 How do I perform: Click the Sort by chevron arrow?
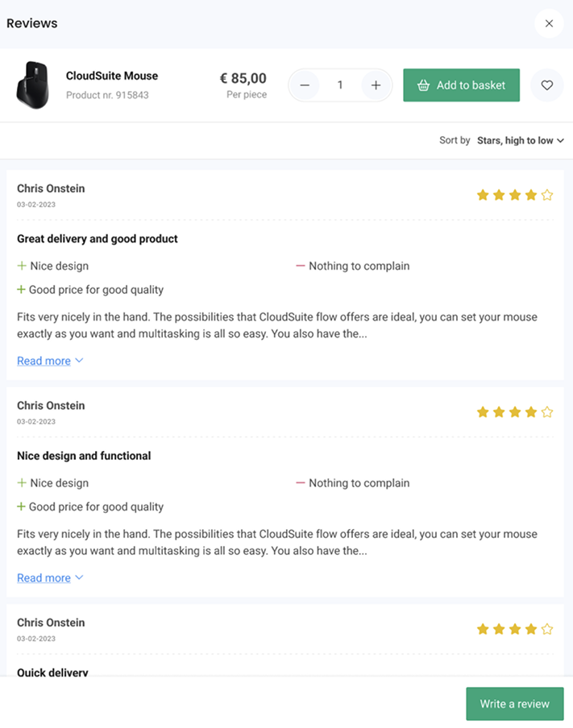tap(560, 141)
